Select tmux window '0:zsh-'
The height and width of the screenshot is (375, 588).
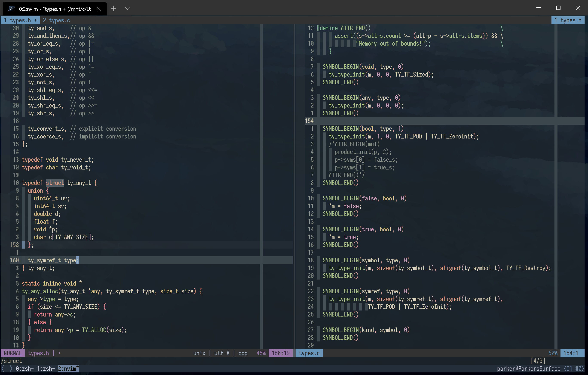(25, 368)
